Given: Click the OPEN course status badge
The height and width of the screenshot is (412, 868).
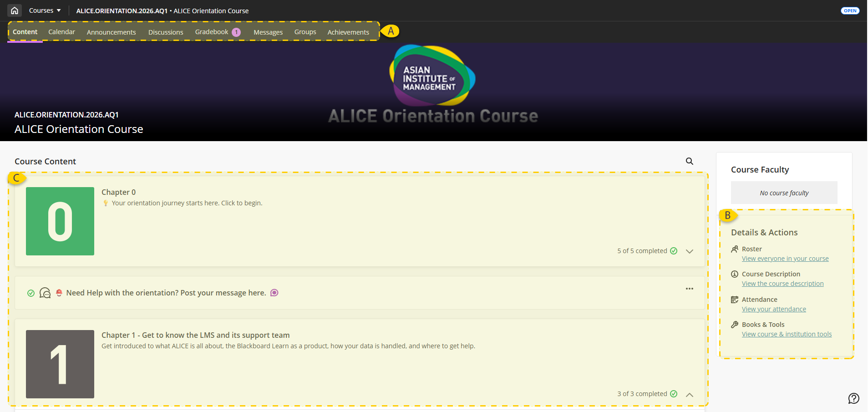Looking at the screenshot, I should 850,10.
